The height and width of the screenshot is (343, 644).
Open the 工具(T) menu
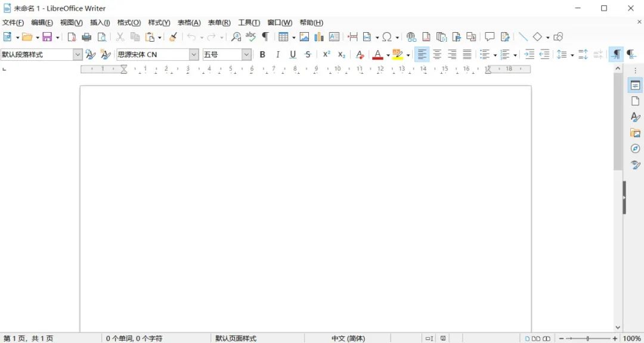point(249,23)
